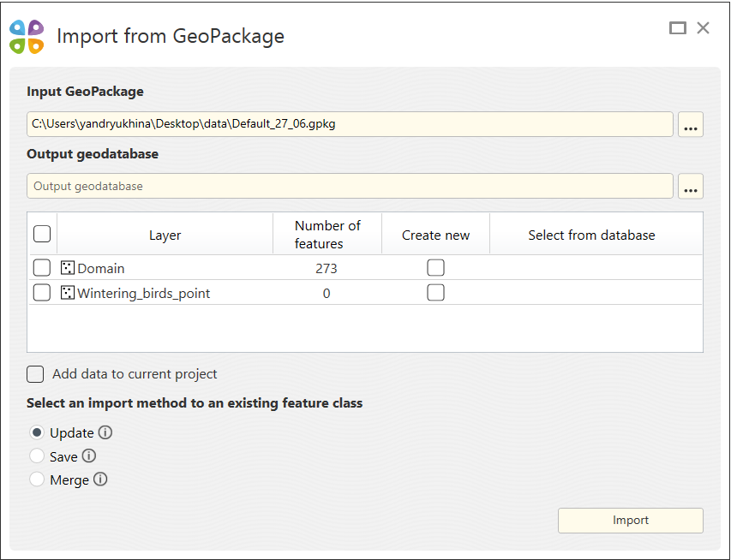This screenshot has width=731, height=560.
Task: Check the Wintering_birds_point layer row checkbox
Action: click(x=42, y=293)
